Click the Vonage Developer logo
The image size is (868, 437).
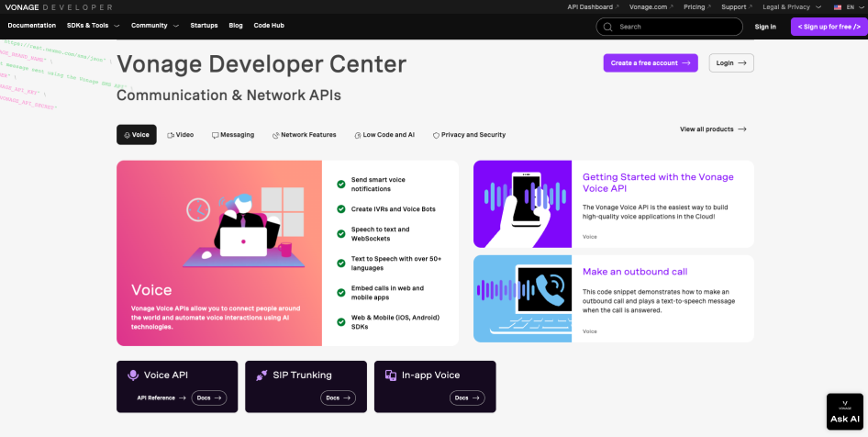tap(59, 7)
